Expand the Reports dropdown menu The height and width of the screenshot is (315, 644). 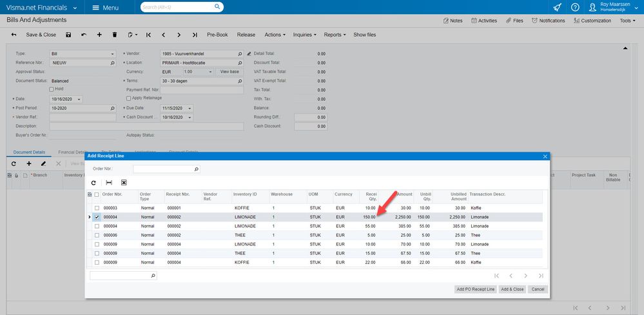335,34
